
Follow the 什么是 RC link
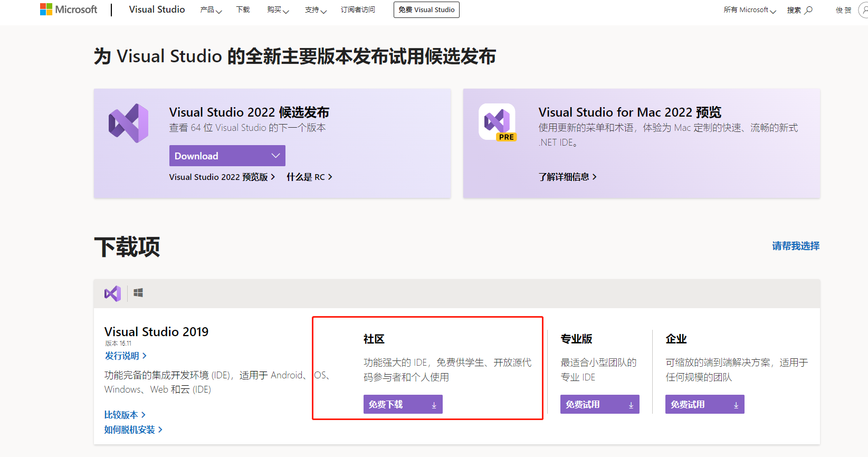point(309,177)
